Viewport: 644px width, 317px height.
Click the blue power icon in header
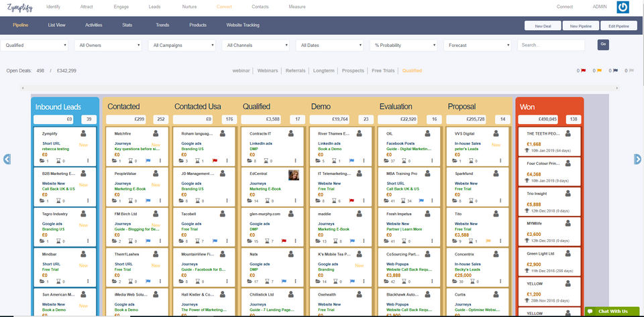623,7
